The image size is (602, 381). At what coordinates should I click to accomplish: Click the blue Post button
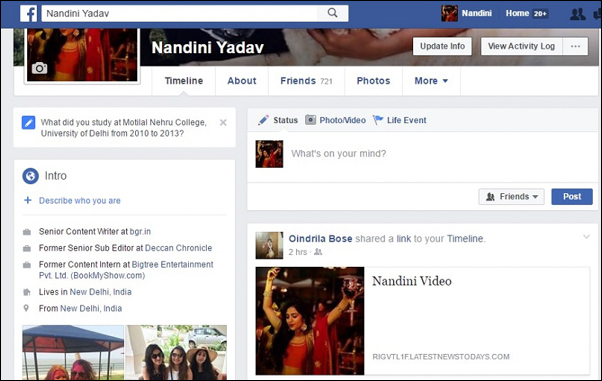[572, 197]
